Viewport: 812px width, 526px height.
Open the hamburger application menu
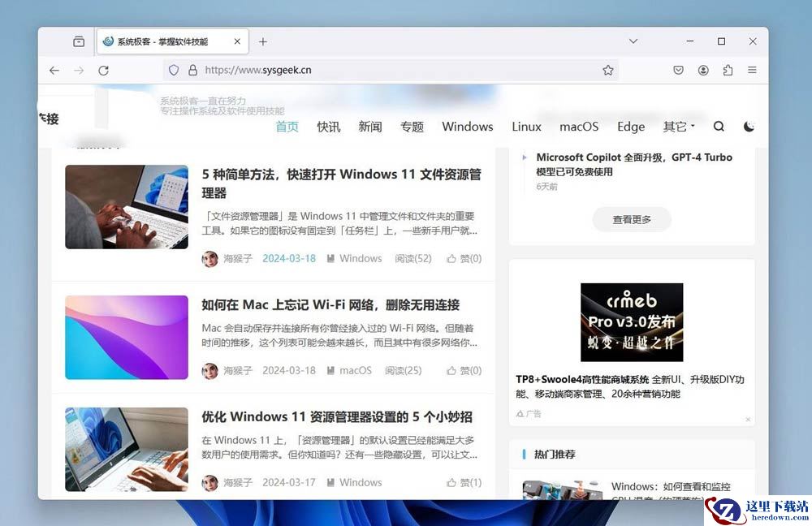pos(752,70)
